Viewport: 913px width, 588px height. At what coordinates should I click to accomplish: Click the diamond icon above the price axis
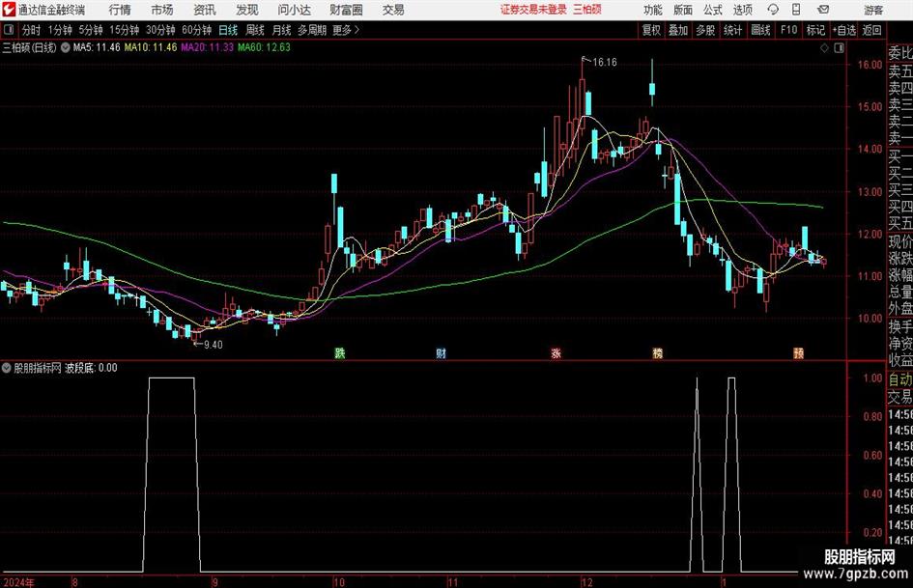(824, 48)
